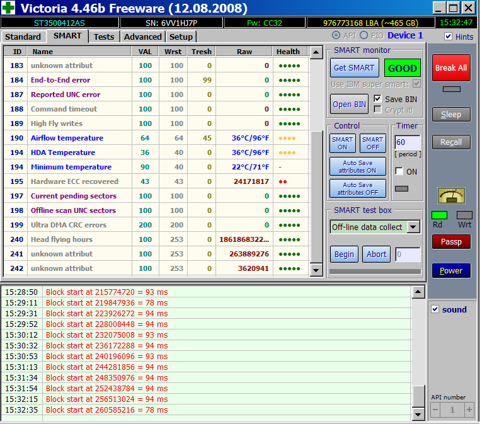This screenshot has height=424, width=504.
Task: Click the gray Wrt indicator
Action: (x=464, y=215)
